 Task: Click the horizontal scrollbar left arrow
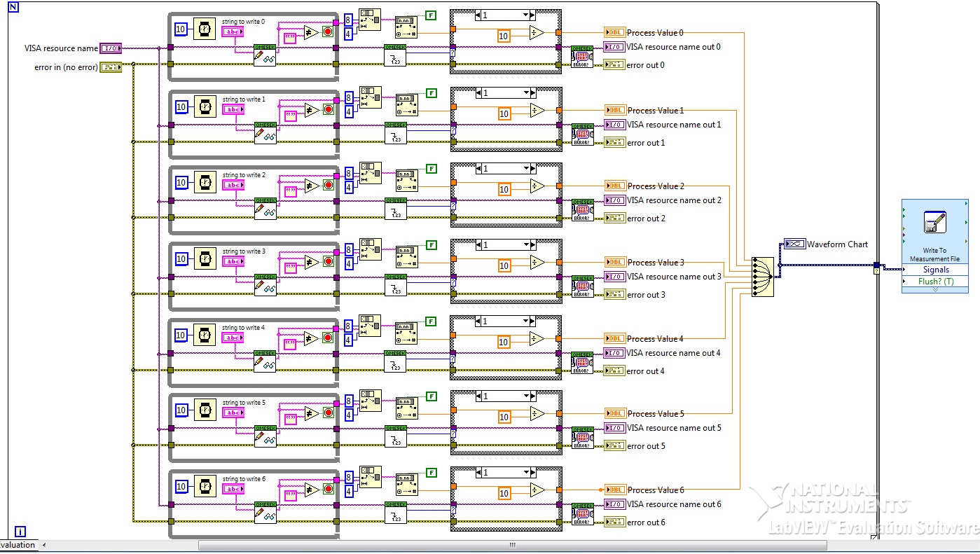46,546
